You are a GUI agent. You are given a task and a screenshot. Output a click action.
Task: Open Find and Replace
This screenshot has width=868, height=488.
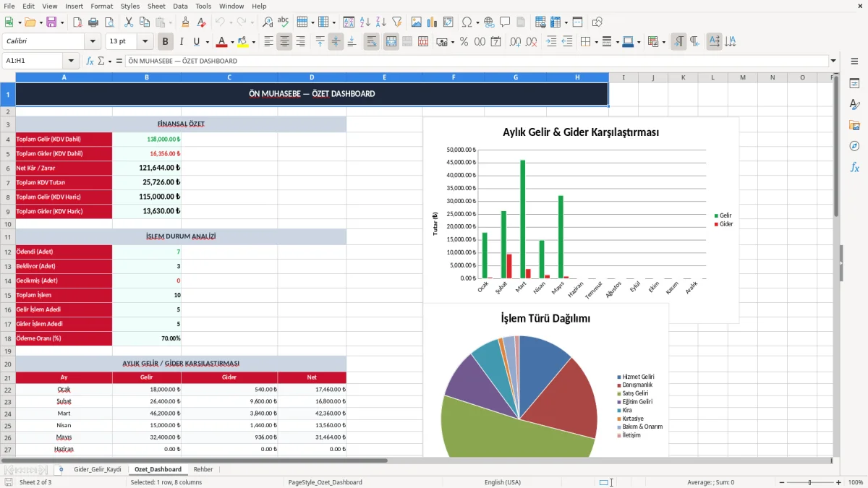point(268,22)
